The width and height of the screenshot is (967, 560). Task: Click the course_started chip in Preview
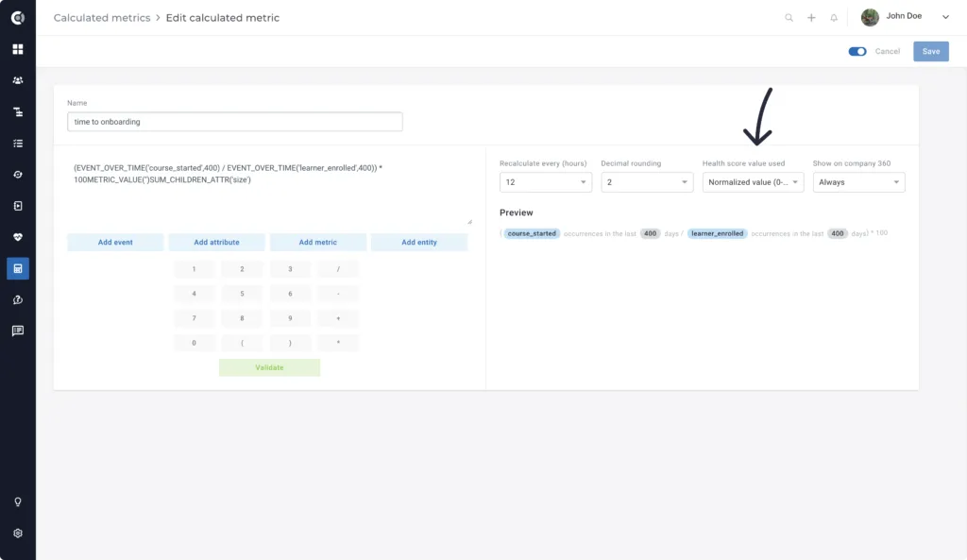(x=532, y=233)
